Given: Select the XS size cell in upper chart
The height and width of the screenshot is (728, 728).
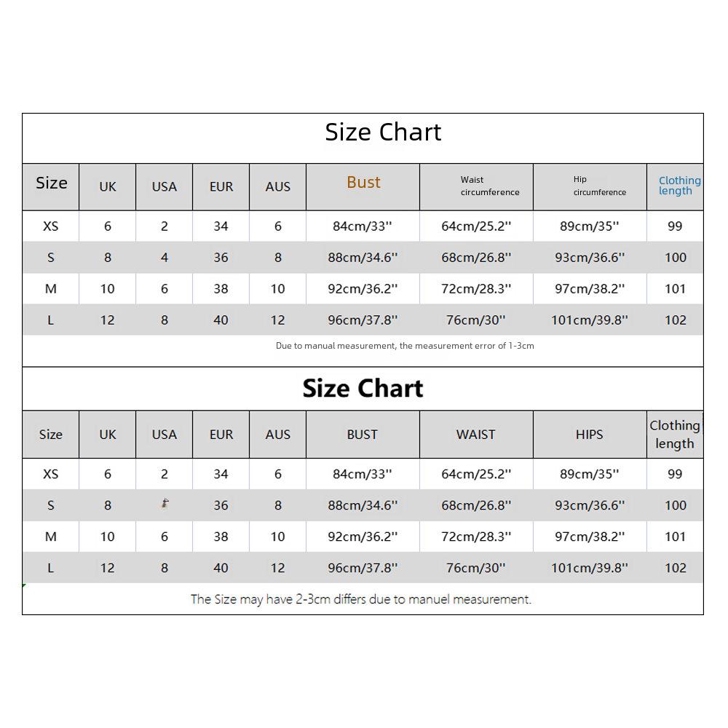Looking at the screenshot, I should [x=51, y=226].
